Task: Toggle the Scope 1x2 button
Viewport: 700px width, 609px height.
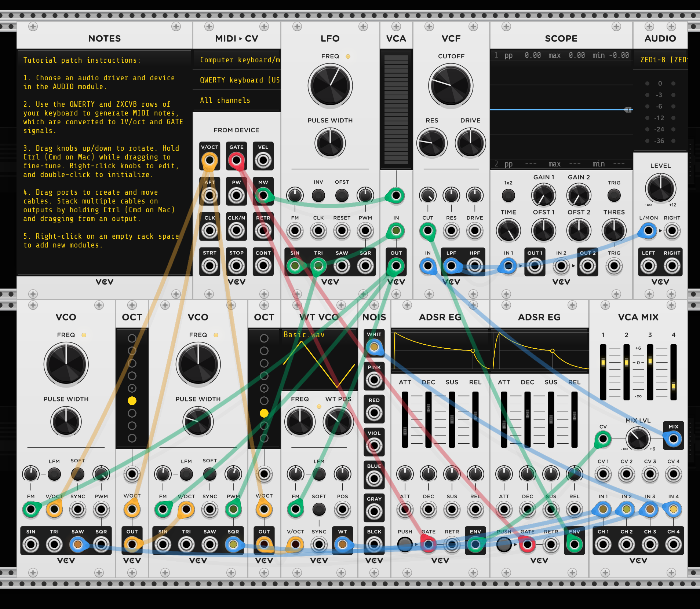Action: (x=508, y=195)
